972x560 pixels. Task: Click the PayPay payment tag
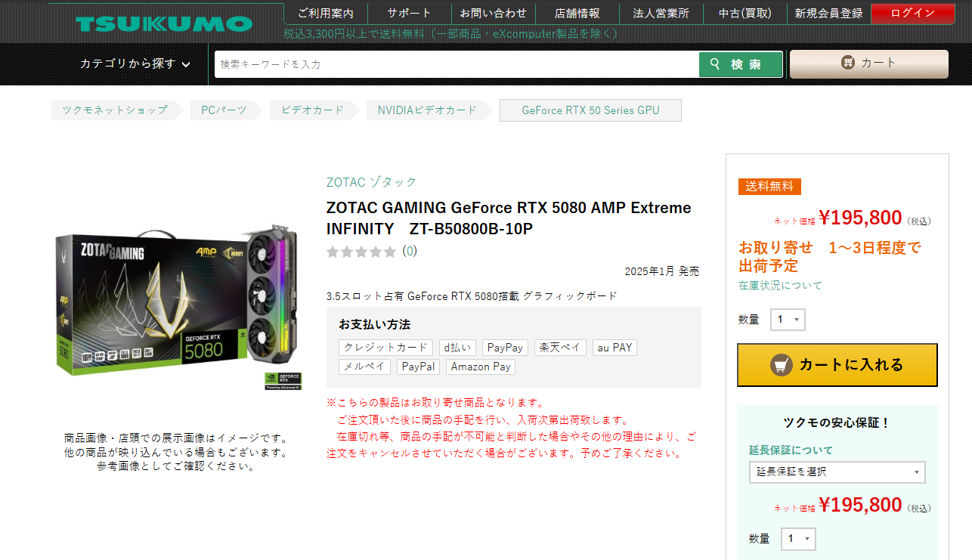[505, 348]
